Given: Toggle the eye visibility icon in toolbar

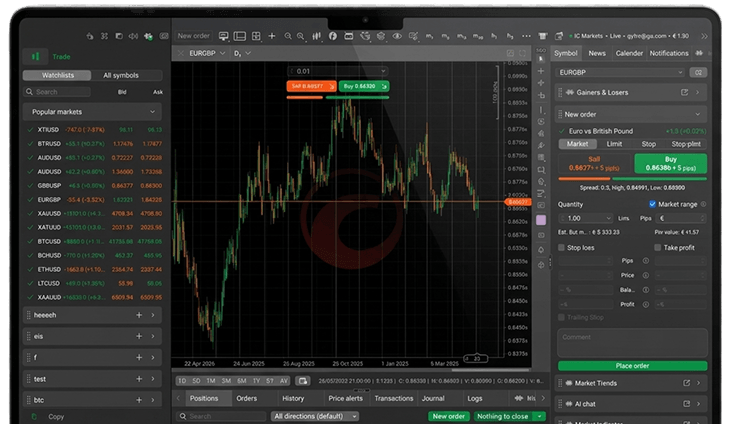Looking at the screenshot, I should point(397,36).
